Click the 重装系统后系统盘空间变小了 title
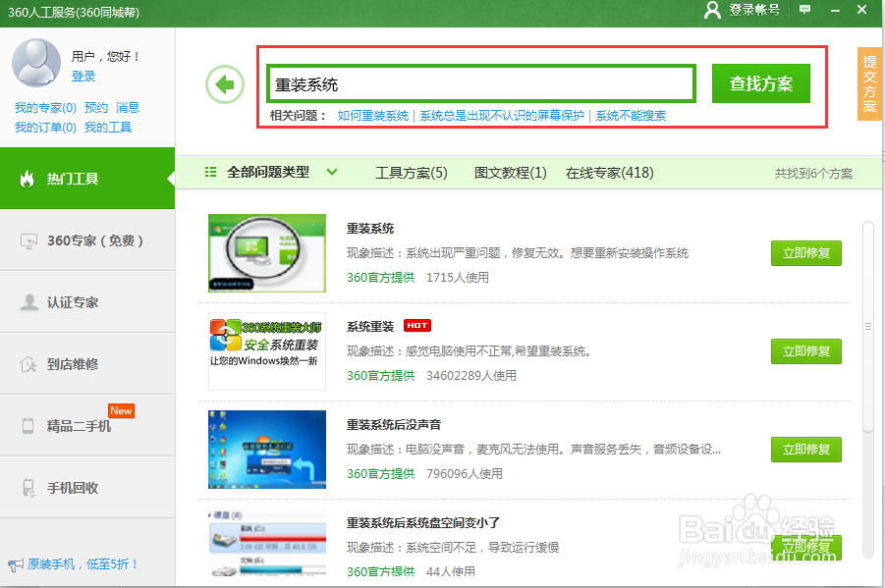The height and width of the screenshot is (588, 885). pyautogui.click(x=423, y=523)
